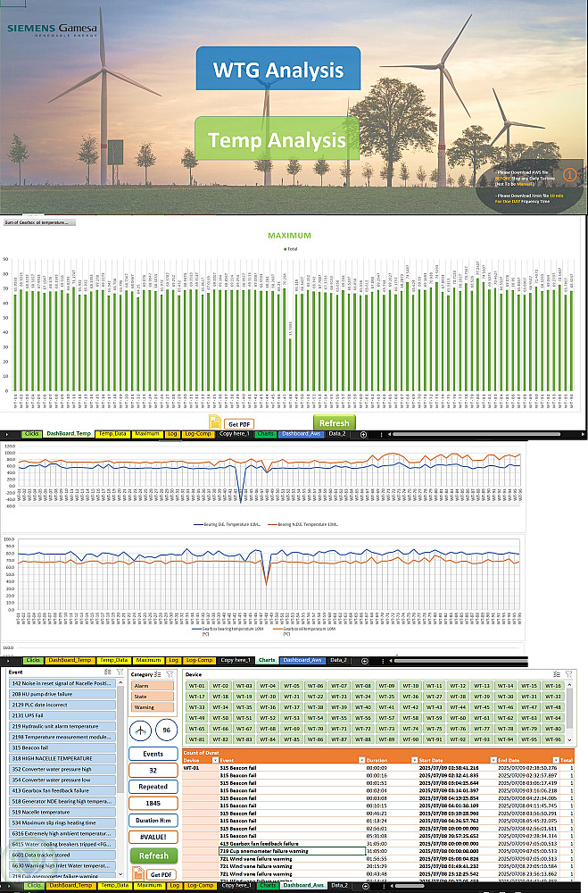Image resolution: width=588 pixels, height=893 pixels.
Task: Click the Repeated label box
Action: click(x=153, y=787)
